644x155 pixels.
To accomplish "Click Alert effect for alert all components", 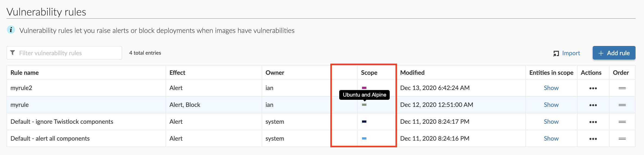I will (x=176, y=138).
